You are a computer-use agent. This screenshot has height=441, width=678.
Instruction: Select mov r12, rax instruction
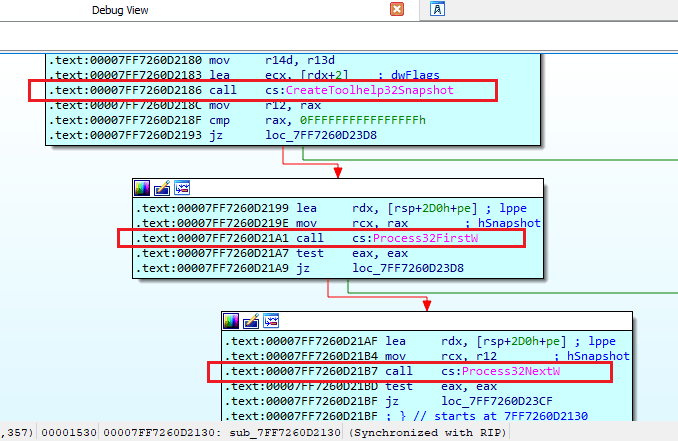(x=185, y=105)
